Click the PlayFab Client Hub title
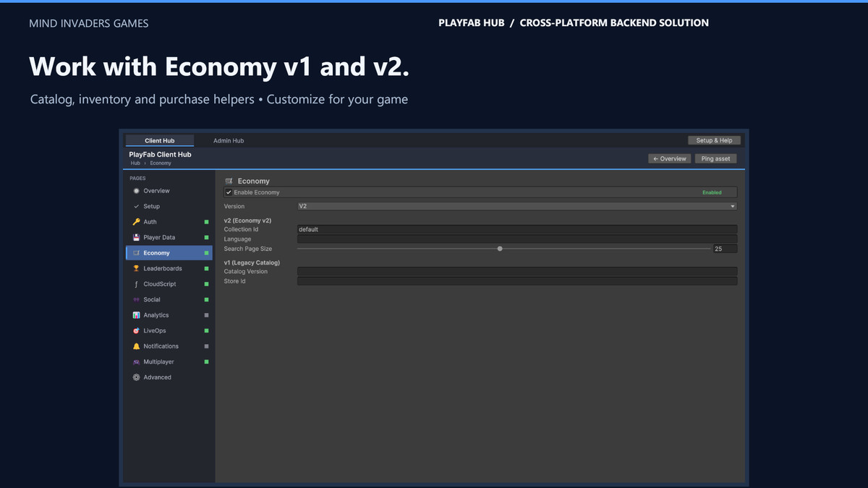 click(x=160, y=155)
